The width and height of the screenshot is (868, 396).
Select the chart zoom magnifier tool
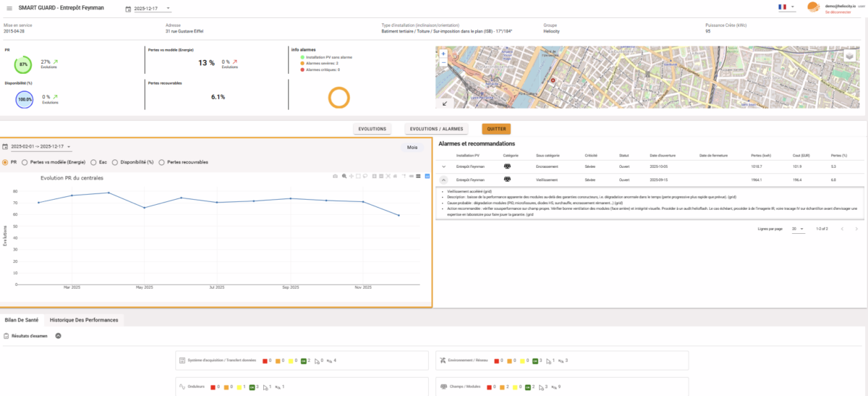click(344, 176)
